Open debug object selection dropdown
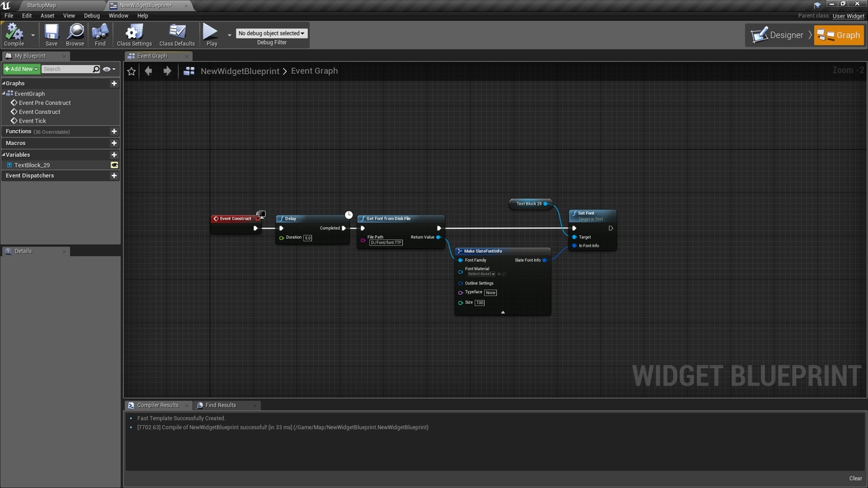The image size is (868, 488). (x=271, y=33)
